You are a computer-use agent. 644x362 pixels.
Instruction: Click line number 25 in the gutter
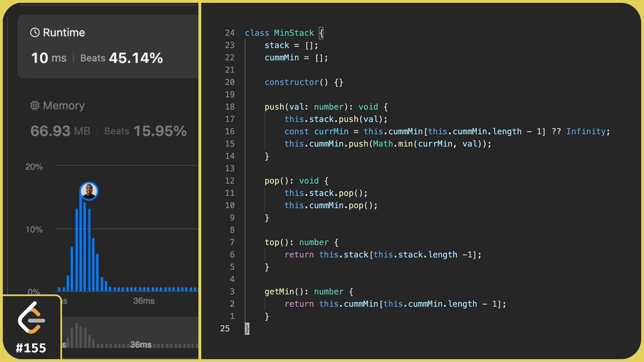click(225, 329)
